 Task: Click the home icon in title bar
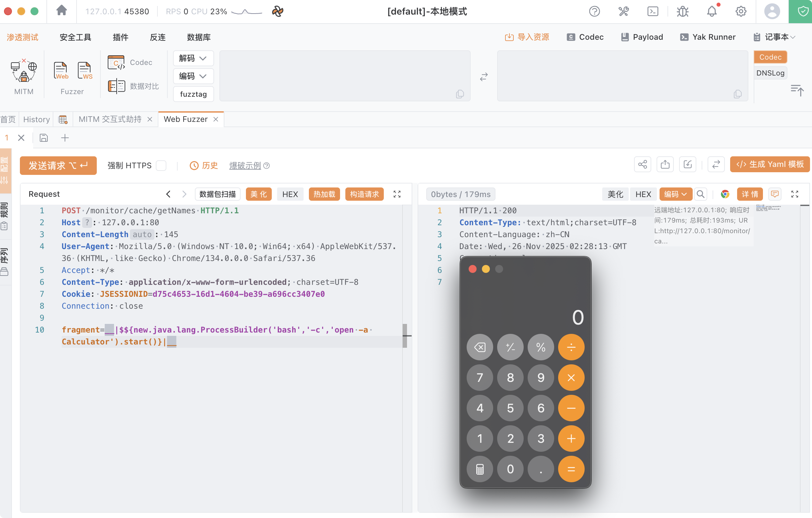[x=61, y=11]
